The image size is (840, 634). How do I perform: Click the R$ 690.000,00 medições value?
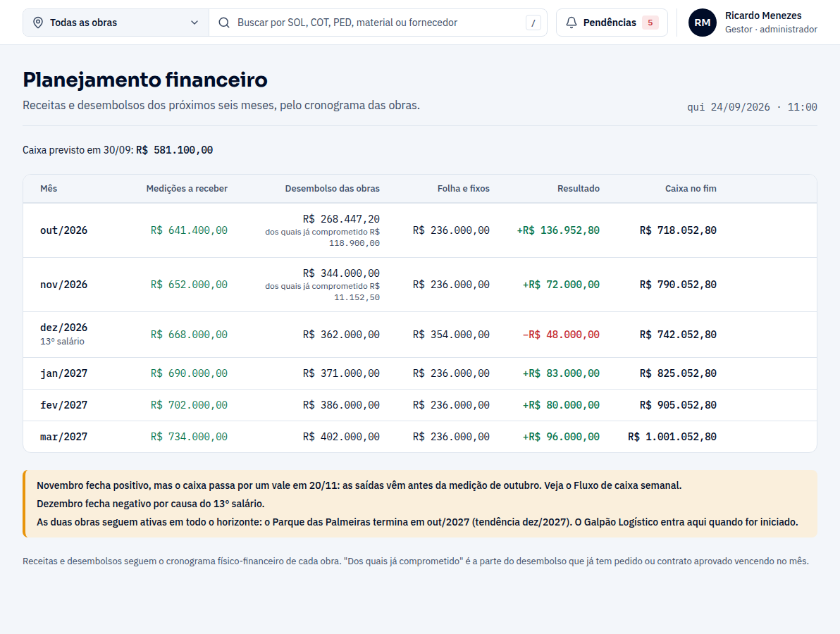[189, 373]
